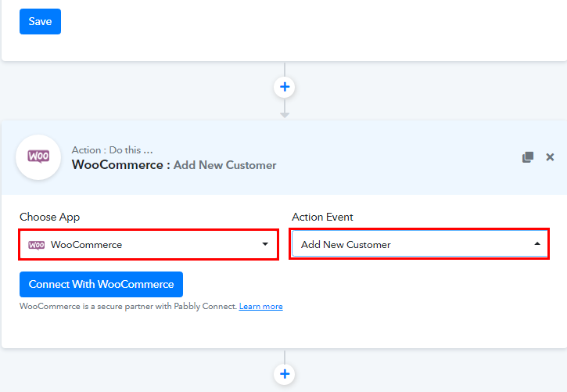The height and width of the screenshot is (392, 567).
Task: Duplicate the WooCommerce action step
Action: [x=528, y=157]
